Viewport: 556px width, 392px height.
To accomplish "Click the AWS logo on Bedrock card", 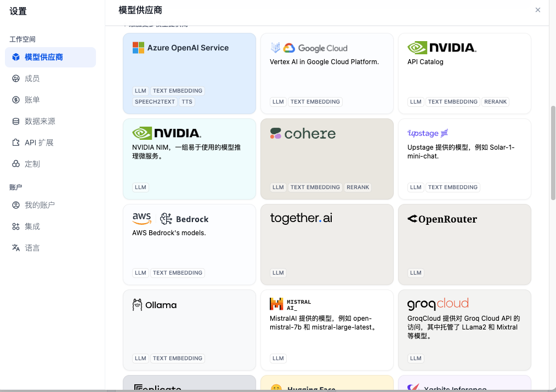I will [141, 219].
